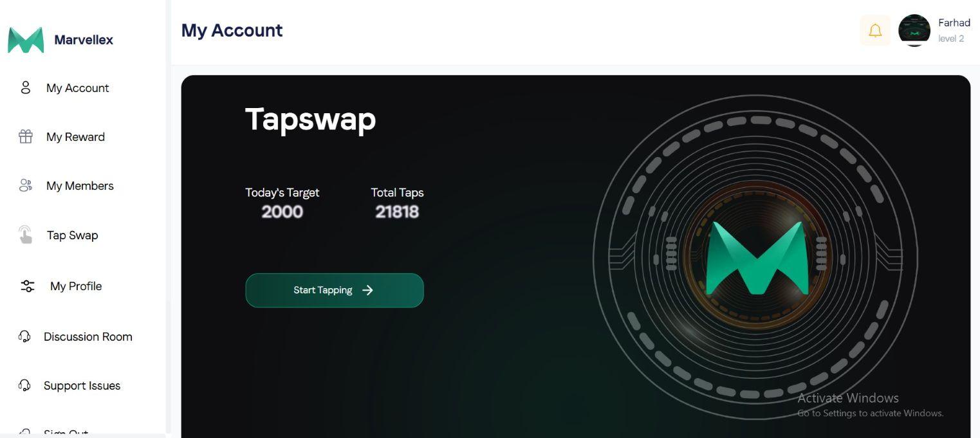Image resolution: width=980 pixels, height=438 pixels.
Task: Open My Account from the sidebar
Action: pos(77,88)
